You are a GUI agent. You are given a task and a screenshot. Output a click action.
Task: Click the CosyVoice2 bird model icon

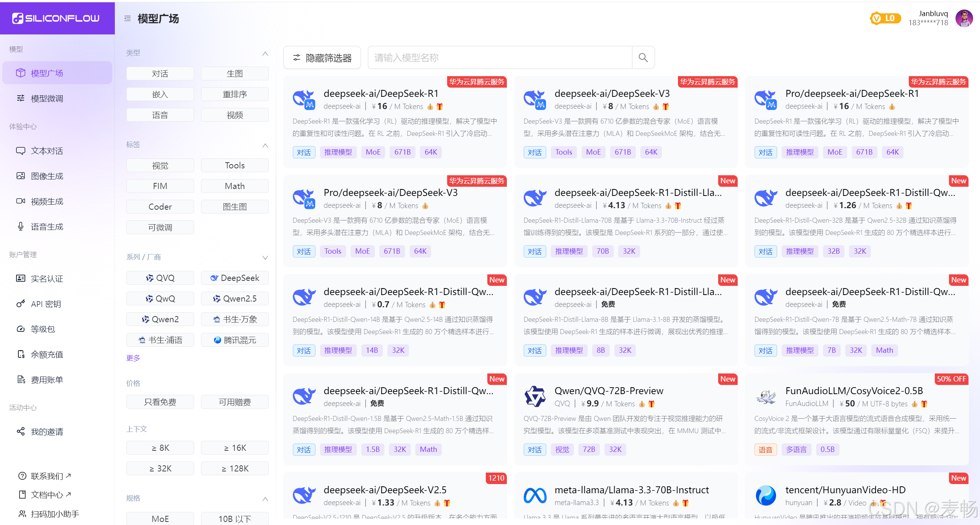(x=766, y=396)
